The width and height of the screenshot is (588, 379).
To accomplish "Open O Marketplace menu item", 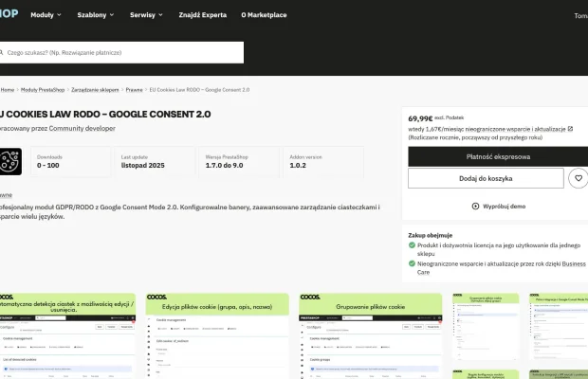I will (264, 15).
